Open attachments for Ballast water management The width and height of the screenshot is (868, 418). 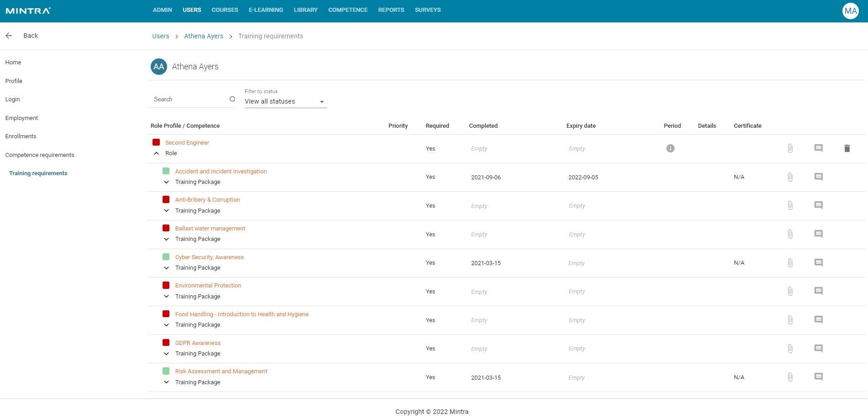click(790, 234)
